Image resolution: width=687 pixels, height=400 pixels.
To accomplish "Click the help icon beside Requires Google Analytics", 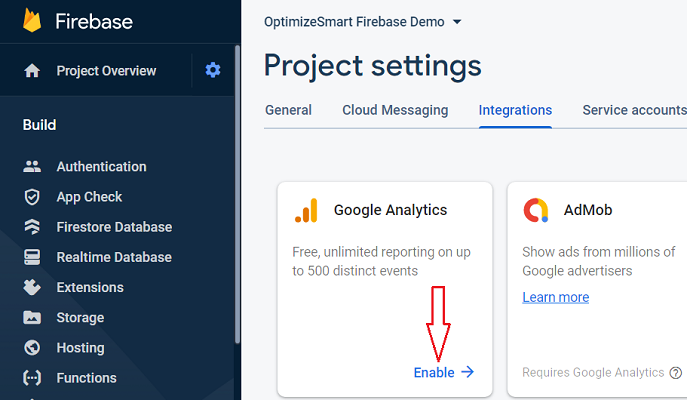I will pyautogui.click(x=676, y=373).
